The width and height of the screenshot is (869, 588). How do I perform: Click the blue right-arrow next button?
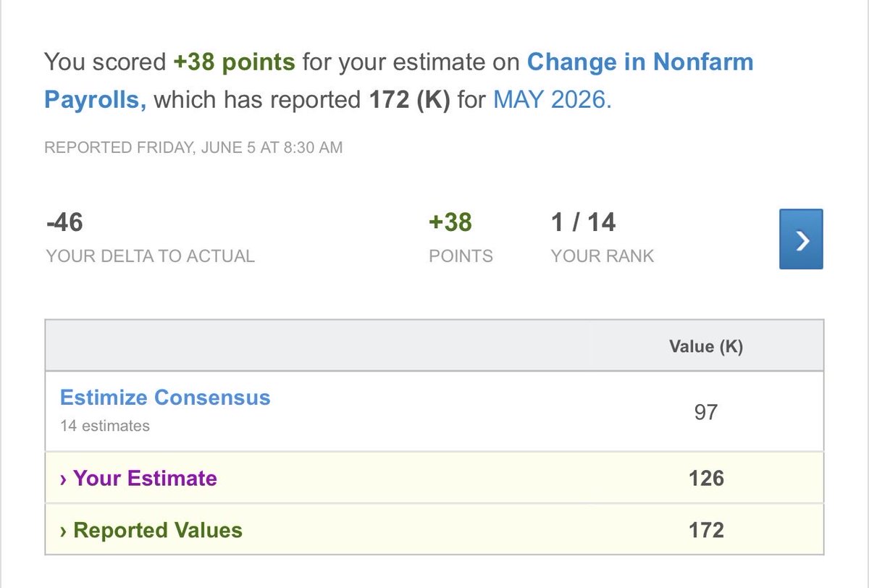pos(801,239)
